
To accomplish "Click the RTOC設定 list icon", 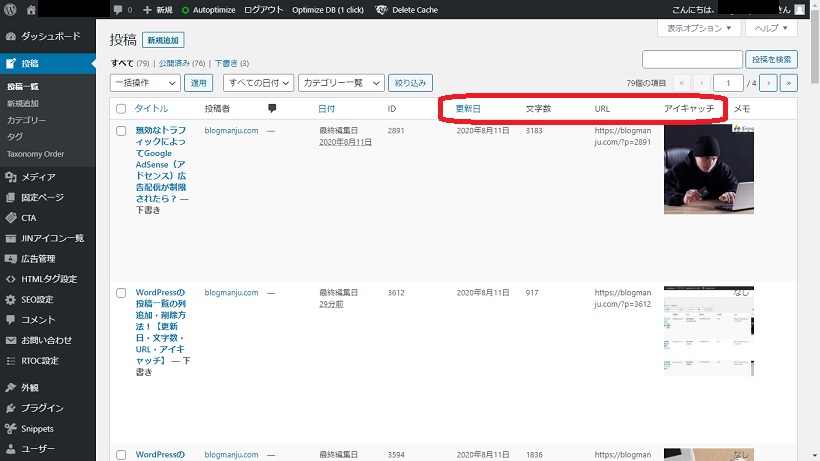I will (x=10, y=361).
